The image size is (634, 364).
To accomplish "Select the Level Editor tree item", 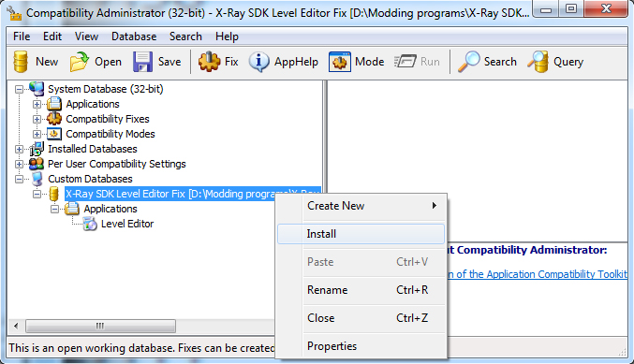I will click(127, 224).
